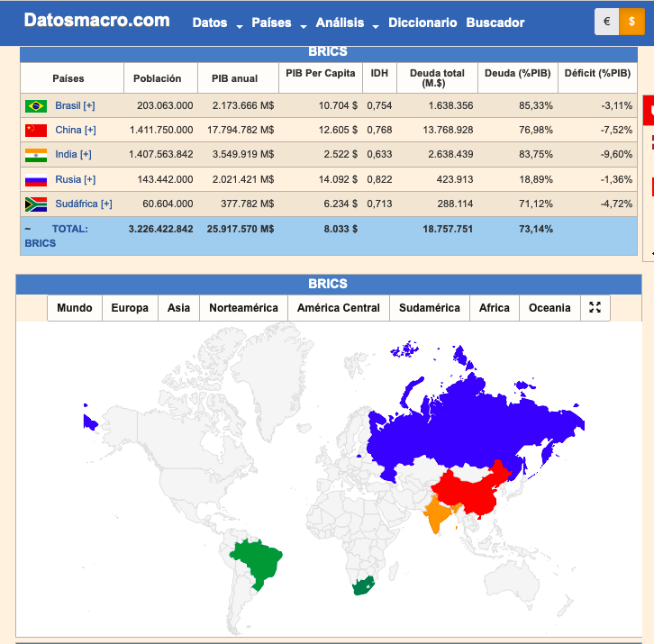Open the Datos dropdown menu

point(217,23)
